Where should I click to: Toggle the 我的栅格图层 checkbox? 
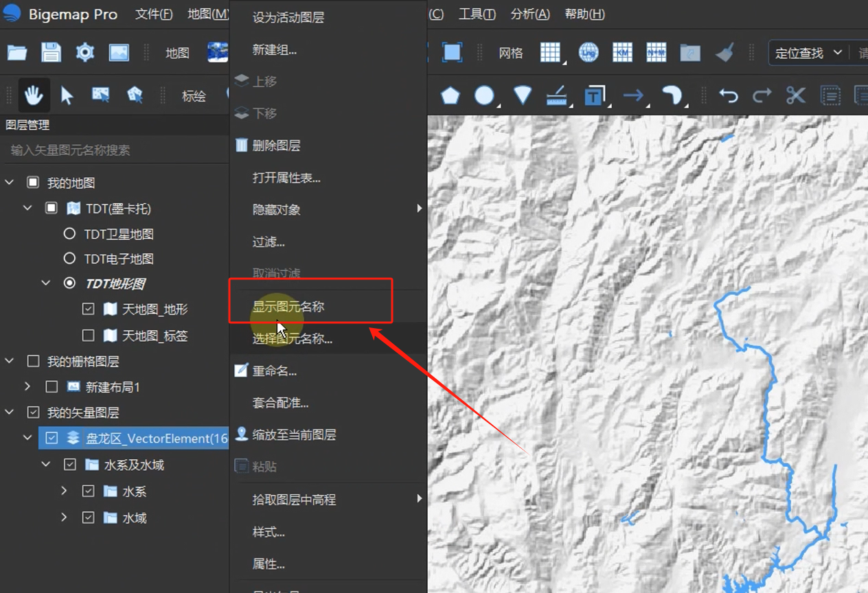tap(33, 361)
